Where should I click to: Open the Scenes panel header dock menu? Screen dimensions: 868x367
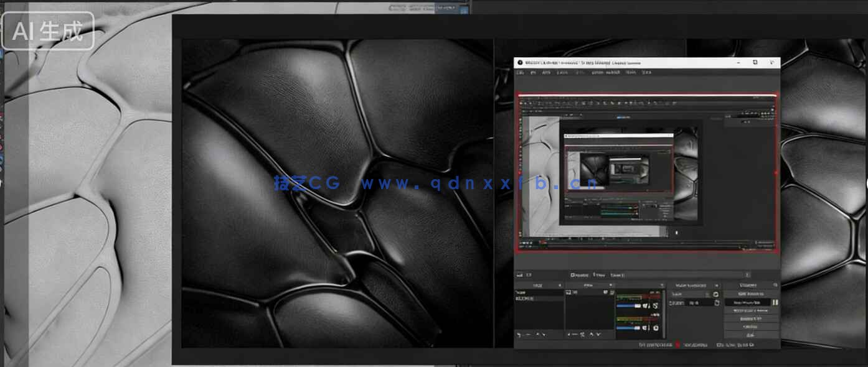559,285
